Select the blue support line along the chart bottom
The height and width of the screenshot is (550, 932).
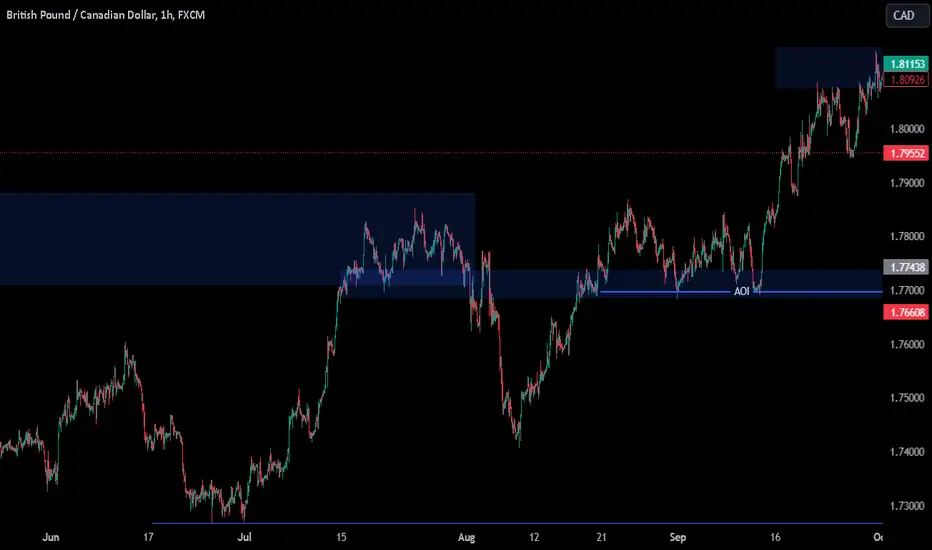[517, 523]
